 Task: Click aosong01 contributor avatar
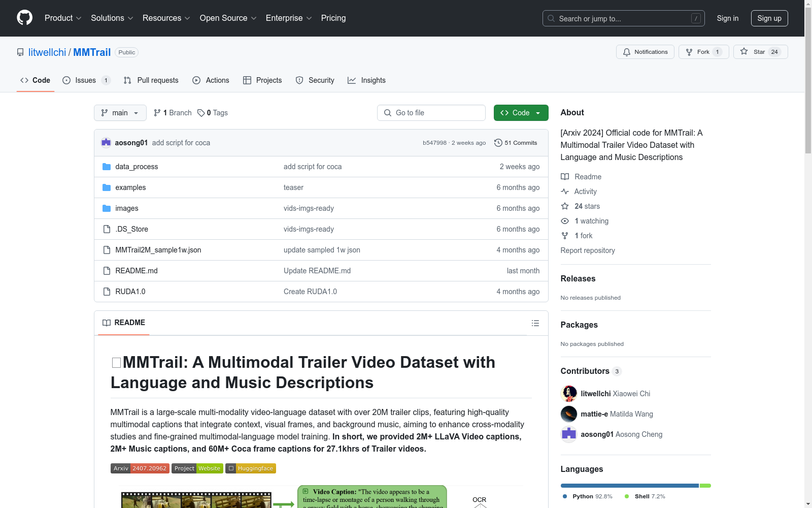click(569, 434)
